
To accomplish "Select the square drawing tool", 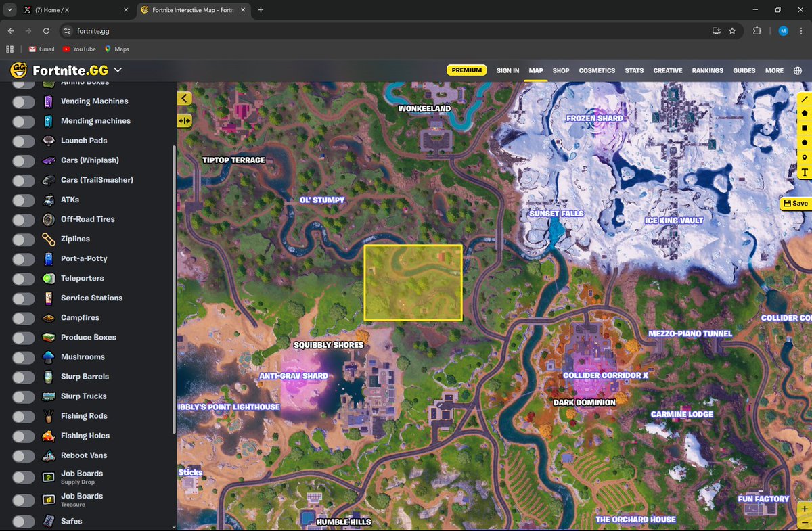I will click(x=805, y=128).
